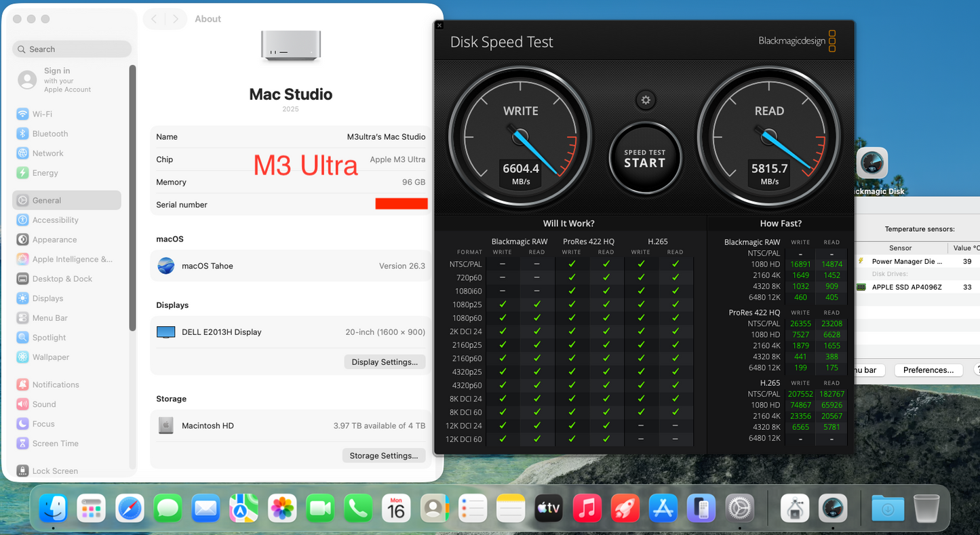Image resolution: width=980 pixels, height=535 pixels.
Task: Click the forward chevron in System Settings
Action: [x=175, y=18]
